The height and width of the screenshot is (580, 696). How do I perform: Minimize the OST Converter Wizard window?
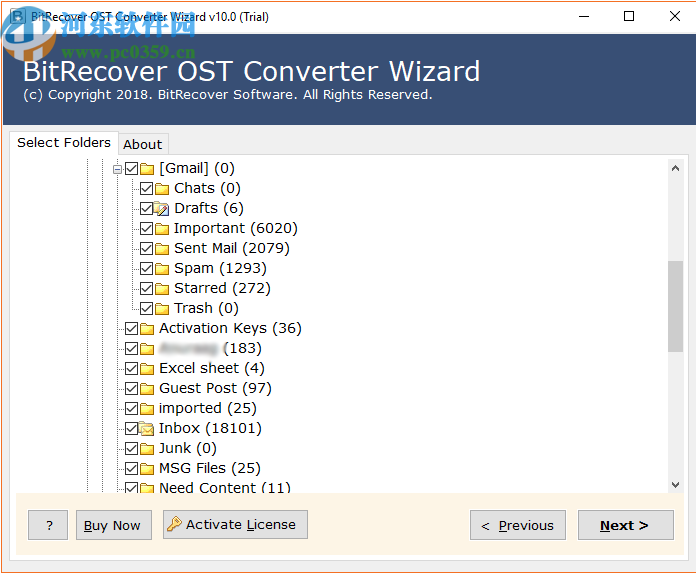584,16
